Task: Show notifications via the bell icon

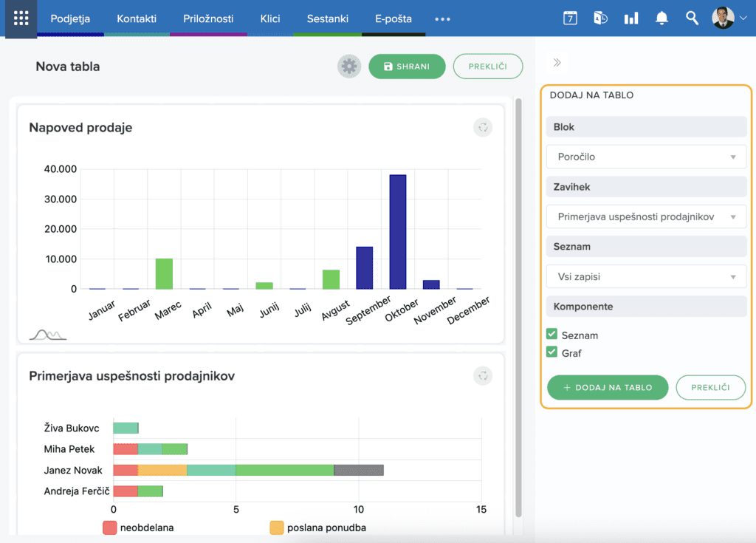Action: [x=661, y=18]
